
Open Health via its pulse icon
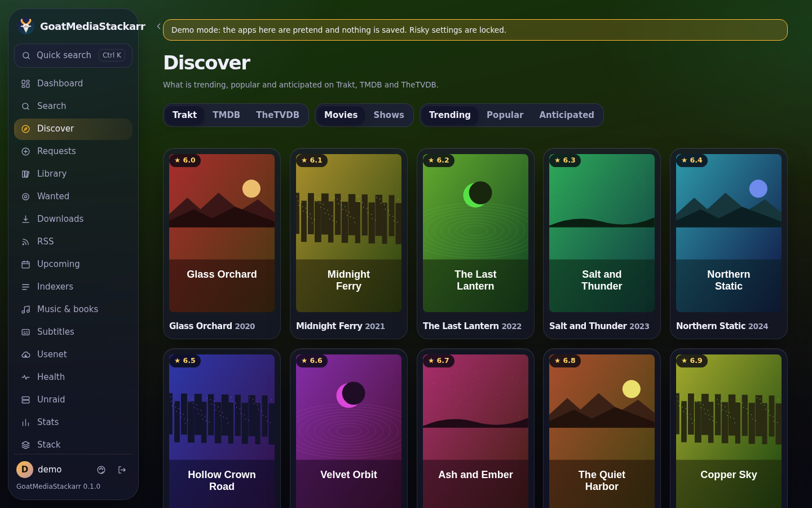(25, 377)
